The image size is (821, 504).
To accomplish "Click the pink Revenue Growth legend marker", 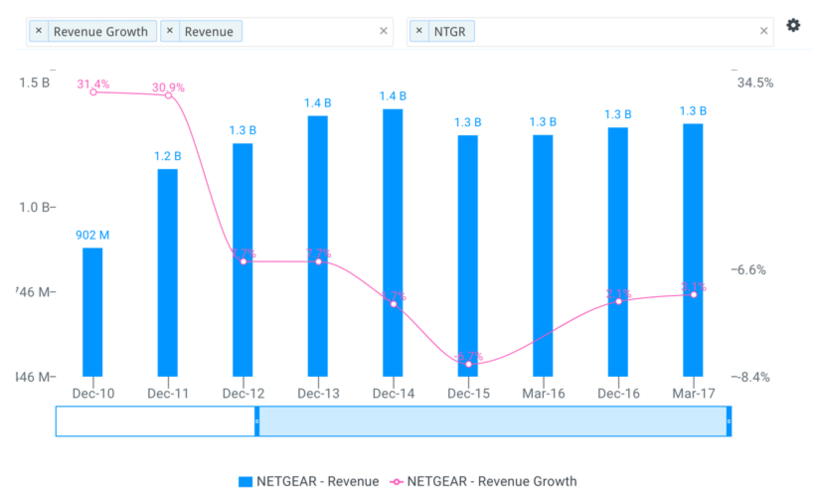I will (396, 482).
